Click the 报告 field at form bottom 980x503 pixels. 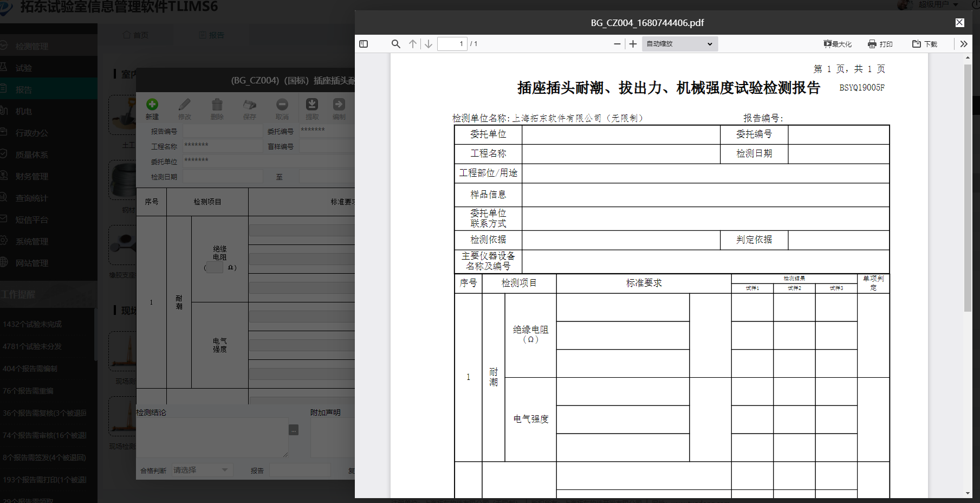300,470
